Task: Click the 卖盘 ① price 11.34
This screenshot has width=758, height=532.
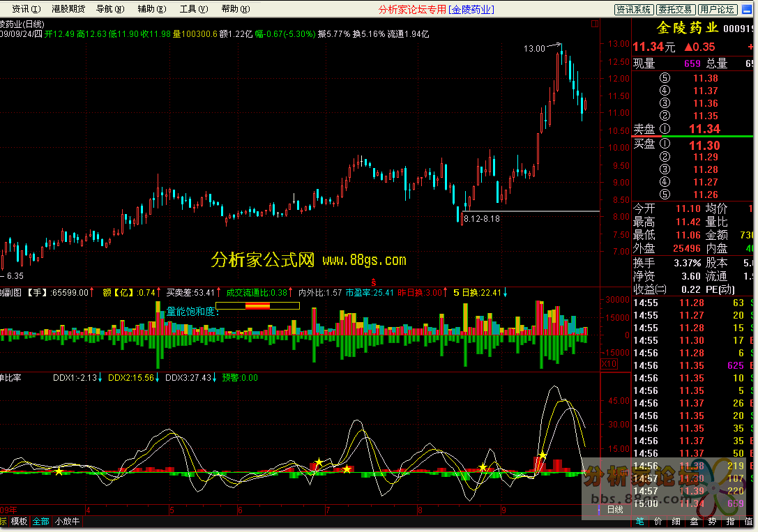Action: coord(704,129)
